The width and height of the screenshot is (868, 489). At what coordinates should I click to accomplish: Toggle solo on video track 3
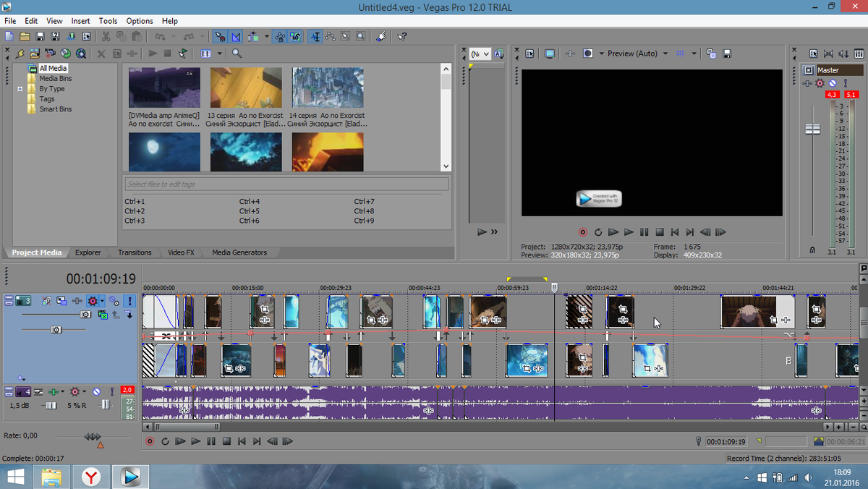coord(129,301)
